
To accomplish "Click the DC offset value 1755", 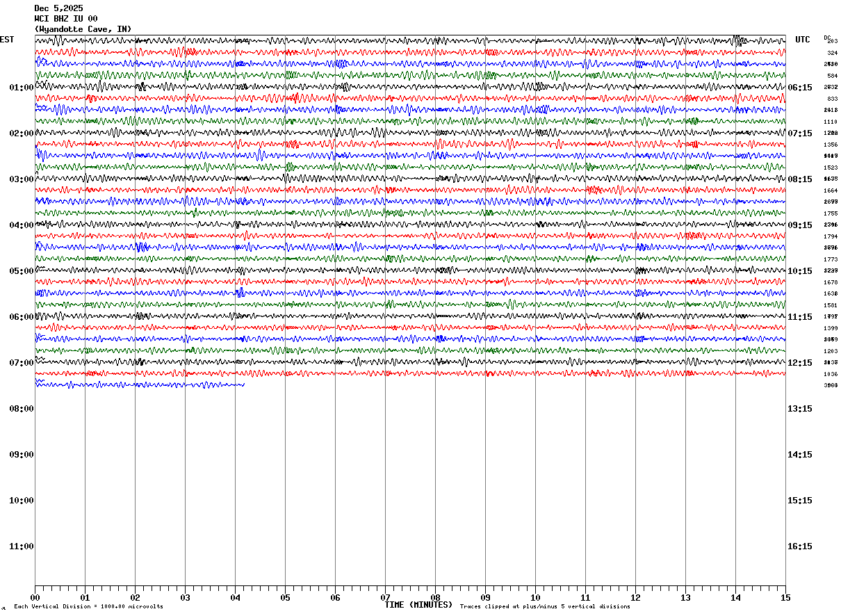I will pos(831,213).
